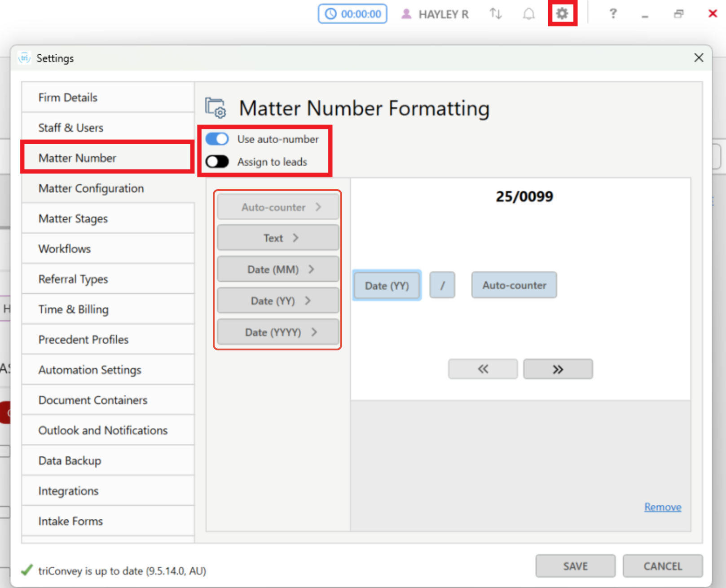Move selected component left
The image size is (726, 588).
pyautogui.click(x=483, y=369)
